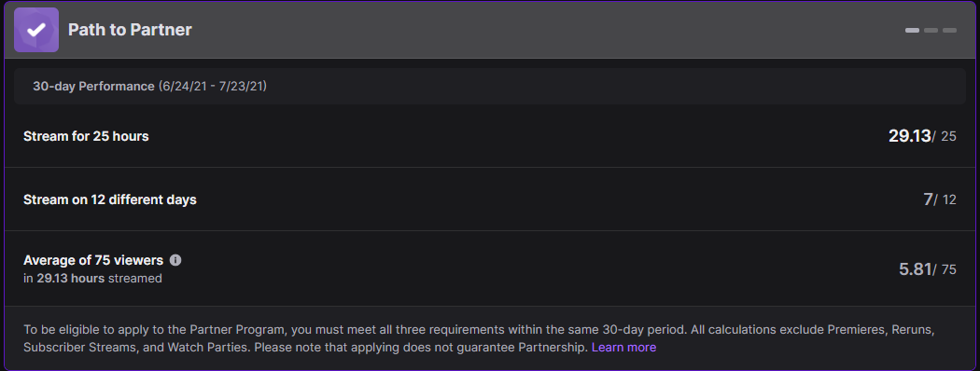
Task: Click the Path to Partner heading
Action: click(130, 29)
